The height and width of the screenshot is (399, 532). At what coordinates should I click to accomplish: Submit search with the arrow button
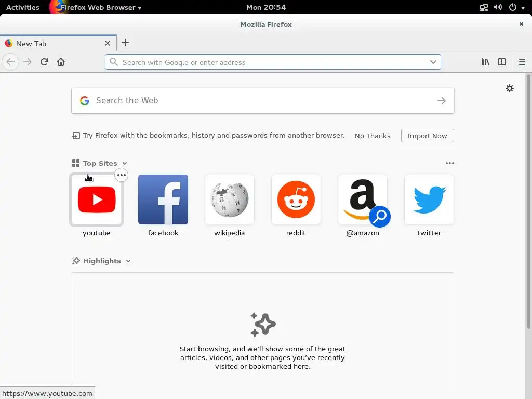pos(442,101)
